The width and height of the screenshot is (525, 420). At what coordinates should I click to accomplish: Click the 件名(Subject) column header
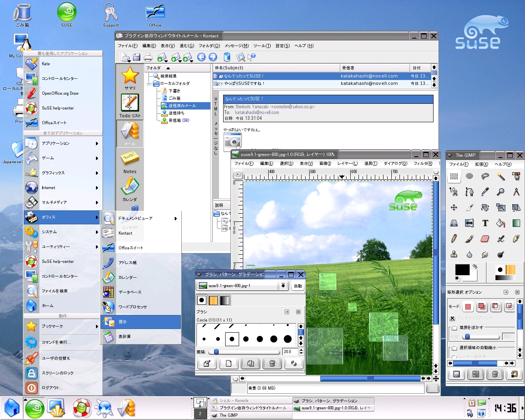pos(276,68)
